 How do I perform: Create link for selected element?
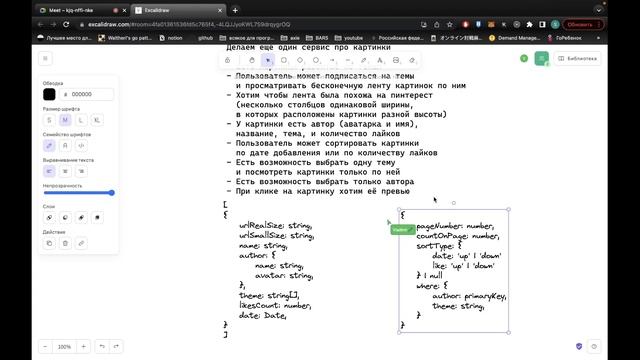(81, 243)
